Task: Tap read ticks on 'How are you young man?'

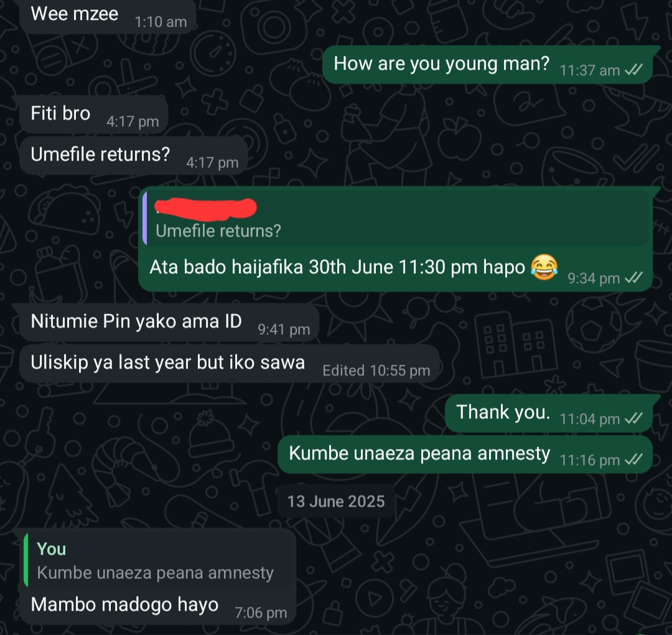Action: click(633, 70)
